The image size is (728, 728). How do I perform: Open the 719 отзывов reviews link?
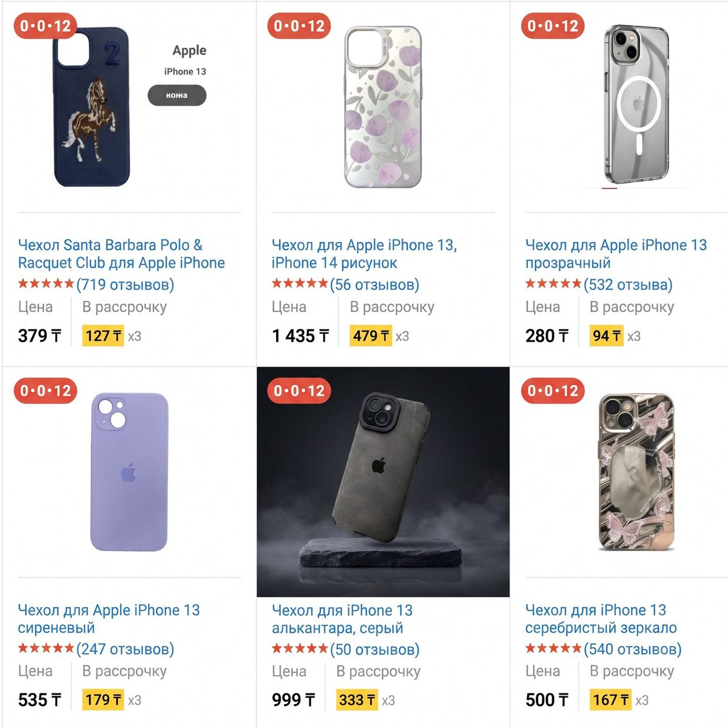point(126,285)
